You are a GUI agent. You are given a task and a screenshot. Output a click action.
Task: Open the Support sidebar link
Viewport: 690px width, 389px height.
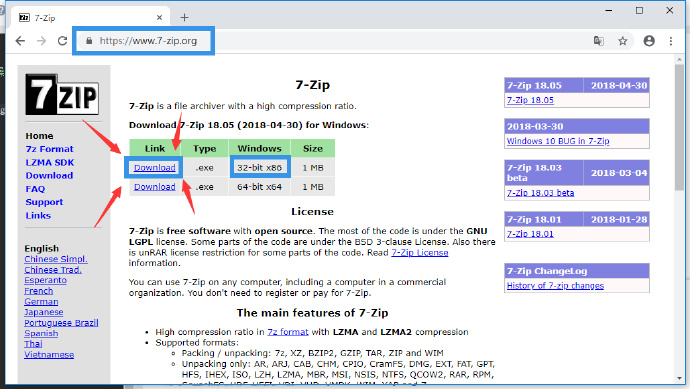(44, 202)
